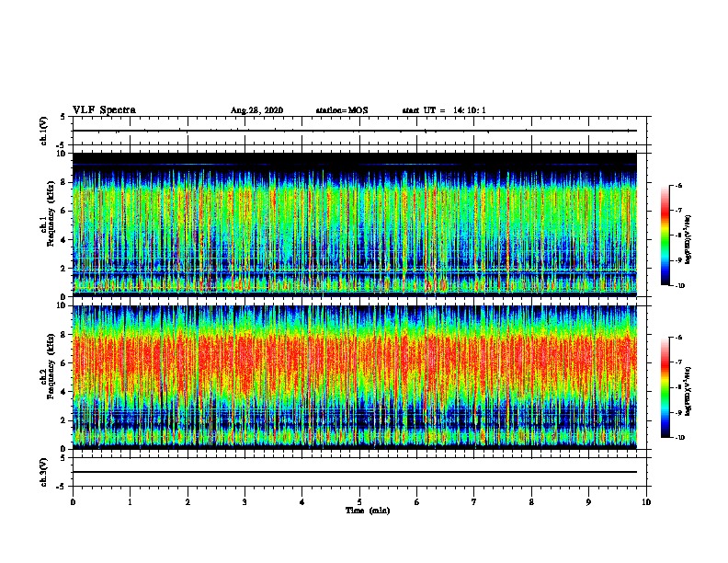Click the time axis tick label "7"
Image resolution: width=728 pixels, height=563 pixels.
474,502
